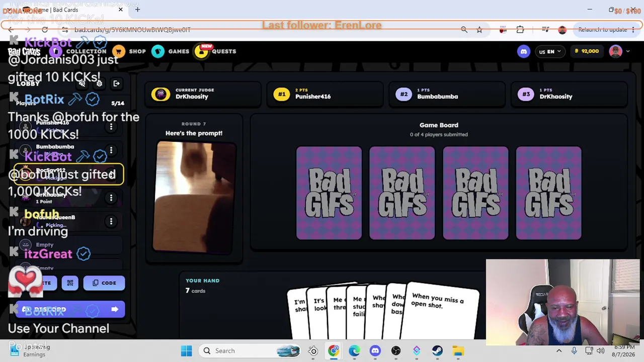Select the current judge DrKhaosity panel
The image size is (644, 362).
(203, 94)
